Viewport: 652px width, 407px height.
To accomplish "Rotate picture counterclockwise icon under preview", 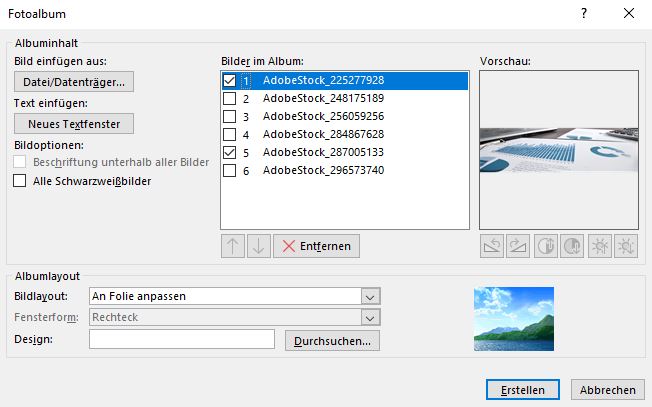I will (492, 246).
